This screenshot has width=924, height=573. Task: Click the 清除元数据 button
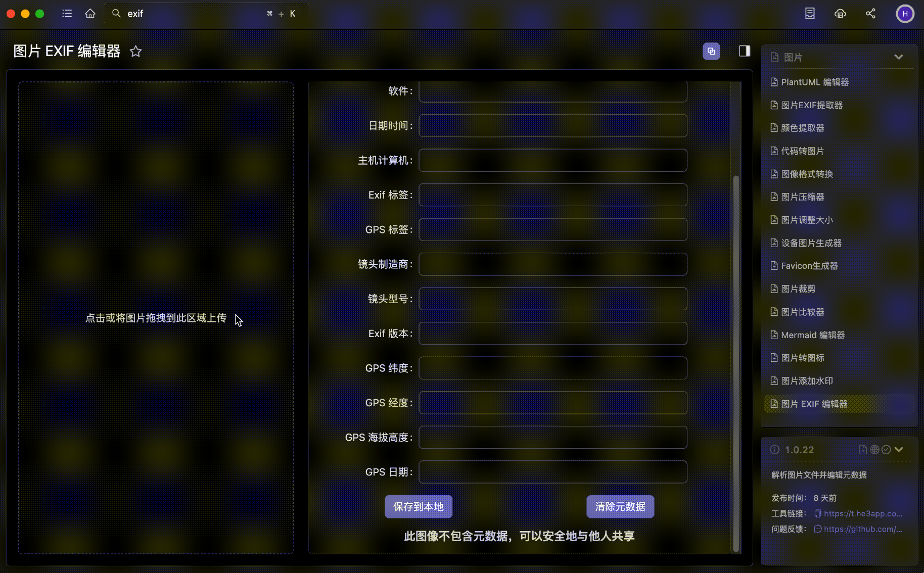point(620,507)
